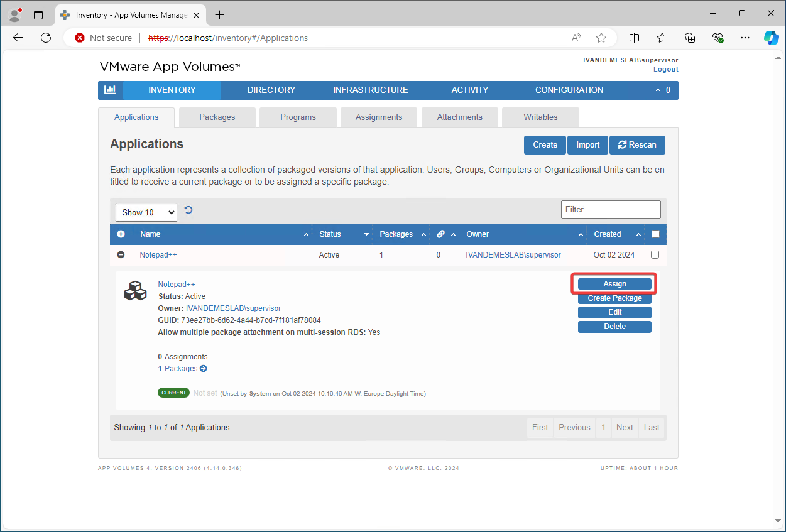
Task: Collapse the Notepad++ row with the minus icon
Action: (121, 255)
